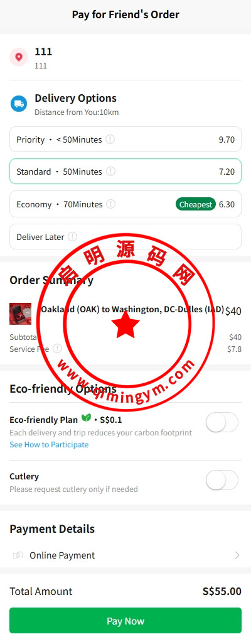The image size is (251, 644).
Task: Click the green leaf Eco-friendly icon
Action: point(86,418)
